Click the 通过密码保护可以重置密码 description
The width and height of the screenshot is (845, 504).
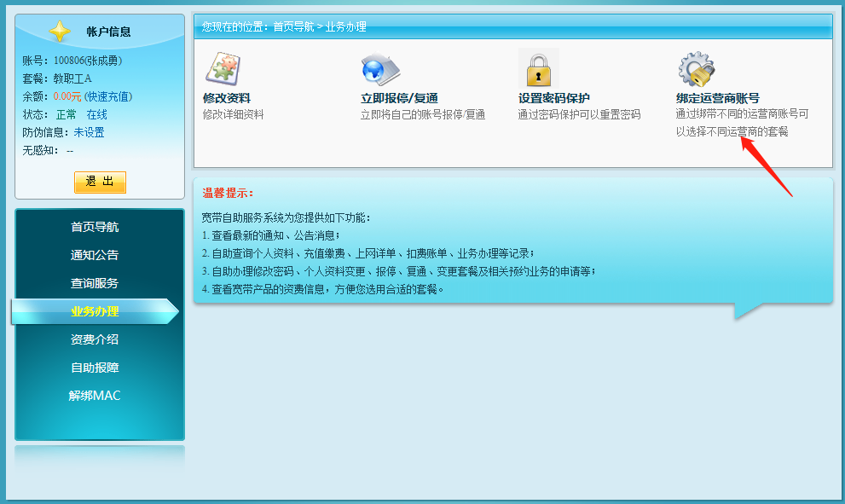pyautogui.click(x=579, y=114)
